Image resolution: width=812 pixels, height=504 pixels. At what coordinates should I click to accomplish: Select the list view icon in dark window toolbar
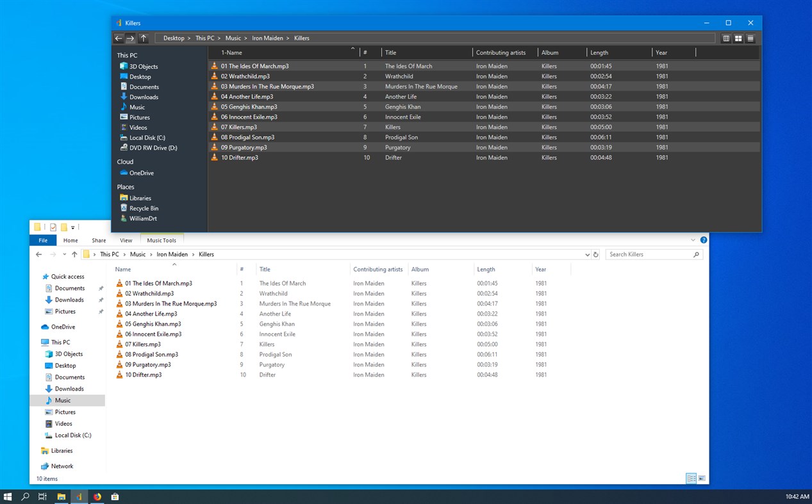pyautogui.click(x=750, y=38)
